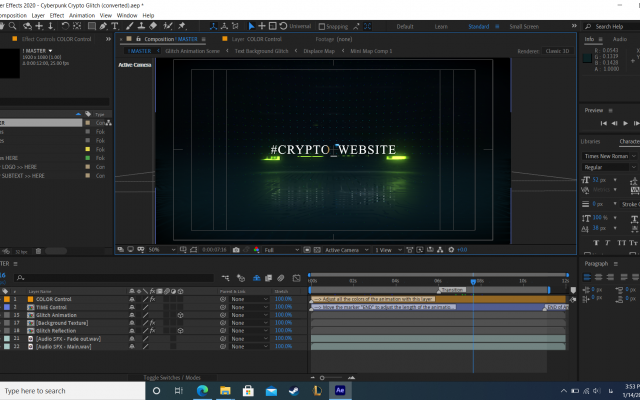Screen dimensions: 640x400
Task: Select the Rectangle shape tool
Action: pos(92,26)
